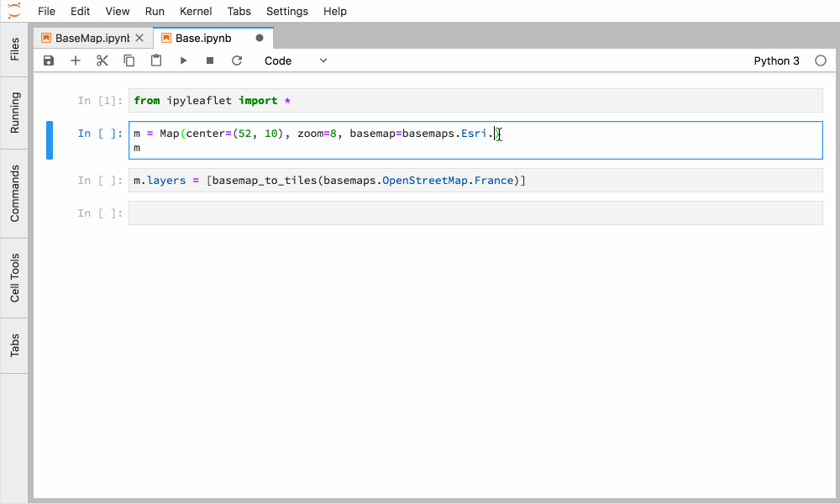Click the JupyterLab logo
840x504 pixels.
coord(14,10)
